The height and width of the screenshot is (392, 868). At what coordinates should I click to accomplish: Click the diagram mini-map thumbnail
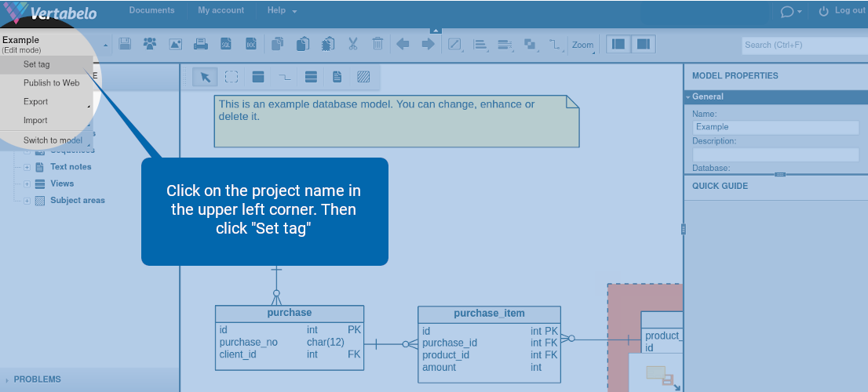pos(656,372)
